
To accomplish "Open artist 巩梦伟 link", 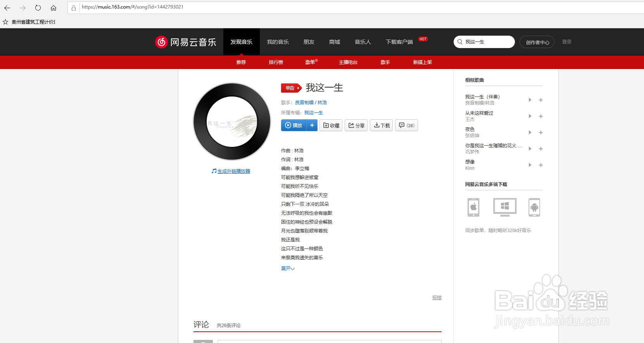I will pos(472,152).
